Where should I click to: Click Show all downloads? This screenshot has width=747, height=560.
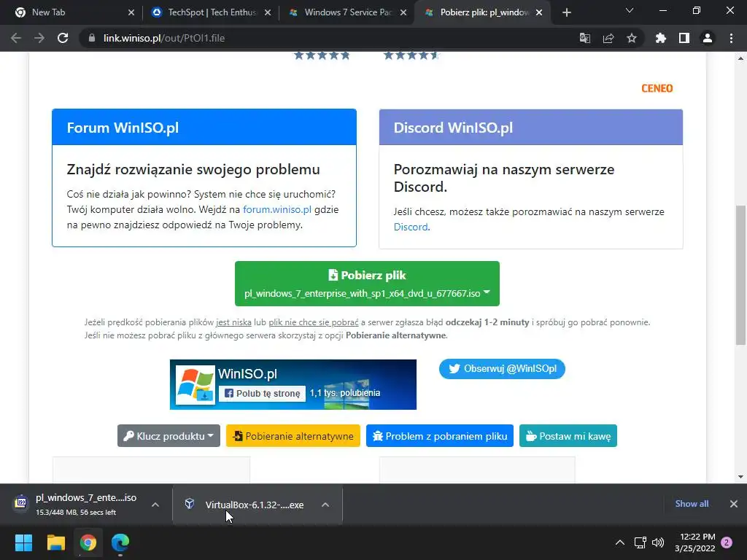click(692, 504)
